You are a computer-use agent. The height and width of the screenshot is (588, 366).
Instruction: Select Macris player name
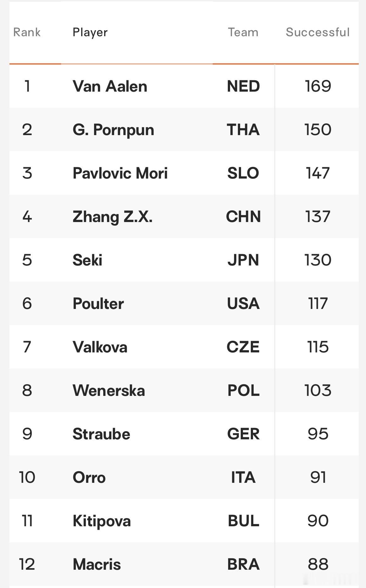[97, 564]
